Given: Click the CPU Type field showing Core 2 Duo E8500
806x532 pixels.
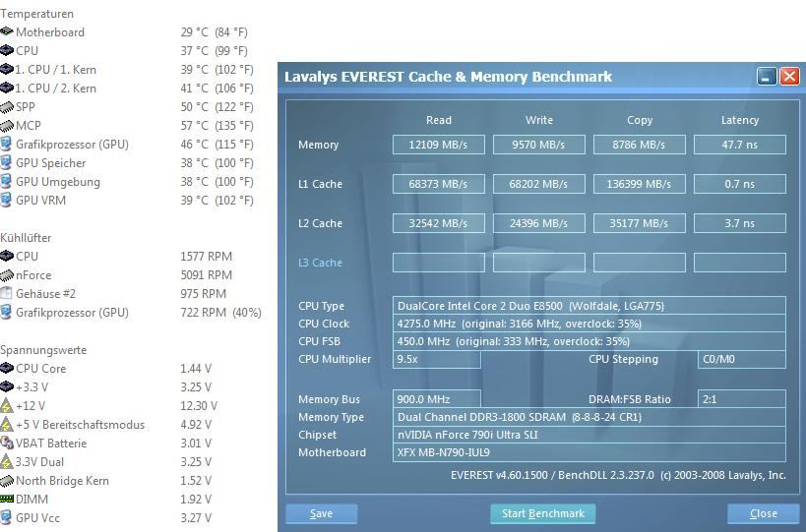Looking at the screenshot, I should coord(589,306).
